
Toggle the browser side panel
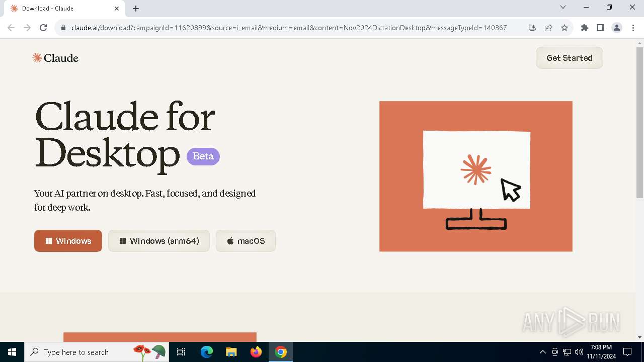(x=601, y=28)
